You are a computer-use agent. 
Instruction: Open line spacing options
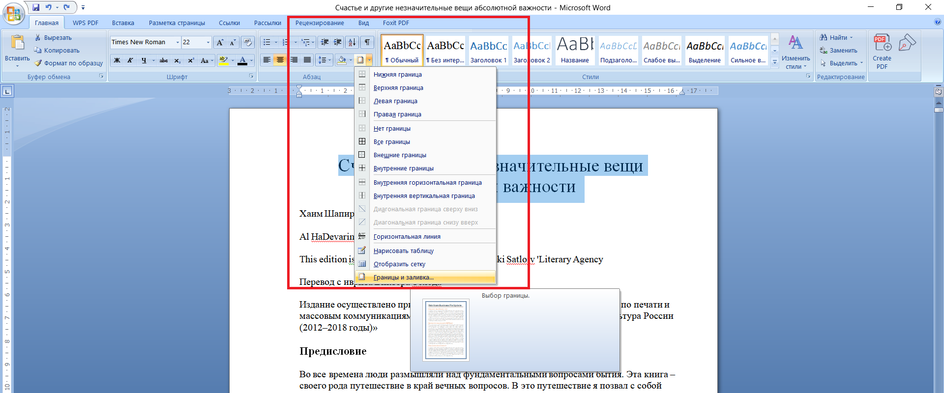[324, 60]
